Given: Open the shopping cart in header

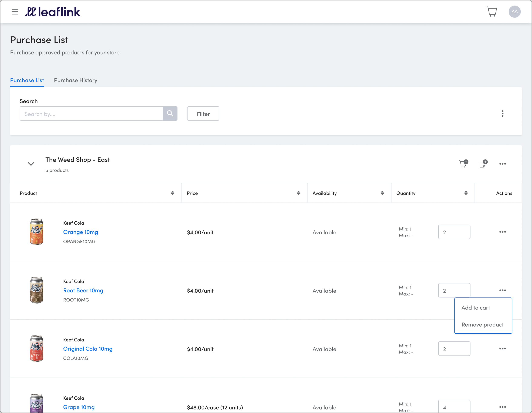Looking at the screenshot, I should 492,11.
